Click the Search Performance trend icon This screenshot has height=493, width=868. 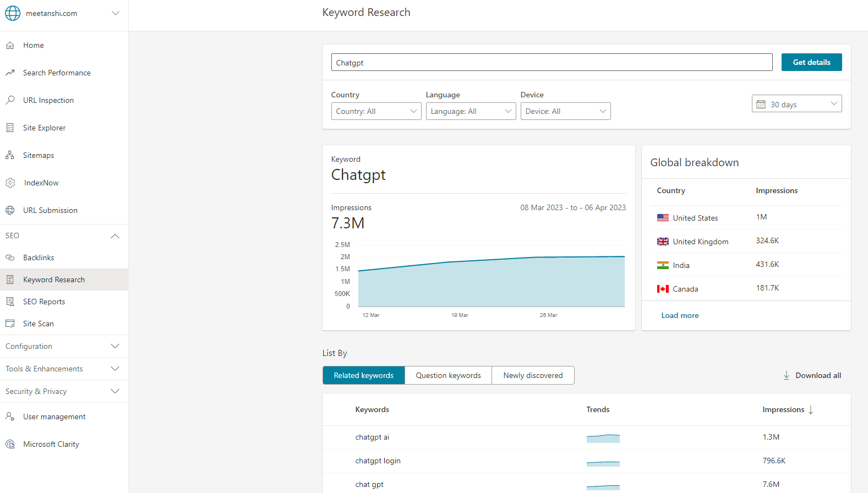[10, 73]
